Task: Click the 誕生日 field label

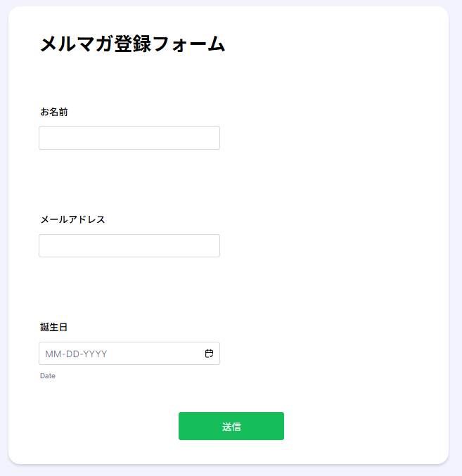Action: (54, 327)
